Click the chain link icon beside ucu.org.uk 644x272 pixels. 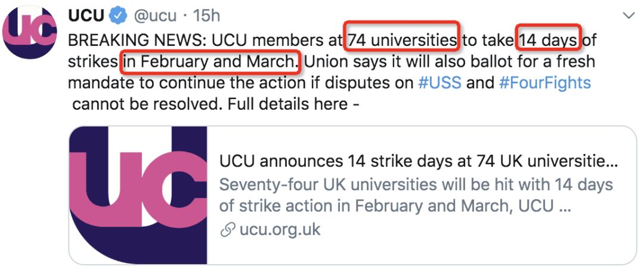(x=227, y=230)
